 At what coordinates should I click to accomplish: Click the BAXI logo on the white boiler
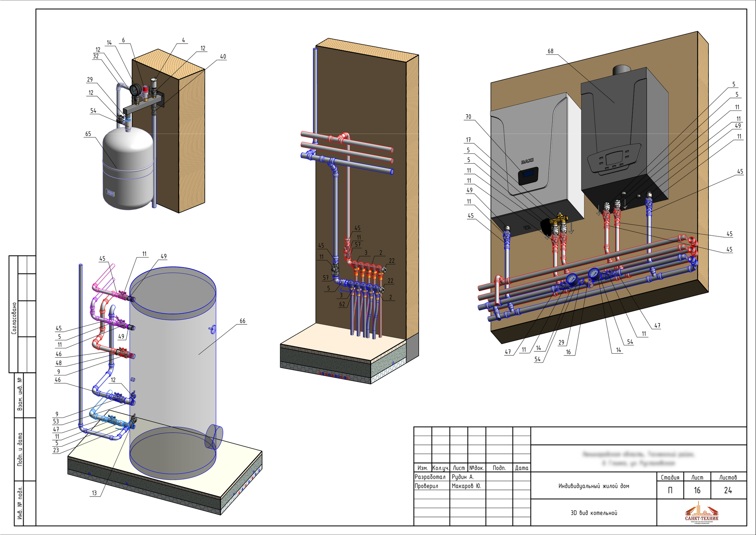[527, 161]
